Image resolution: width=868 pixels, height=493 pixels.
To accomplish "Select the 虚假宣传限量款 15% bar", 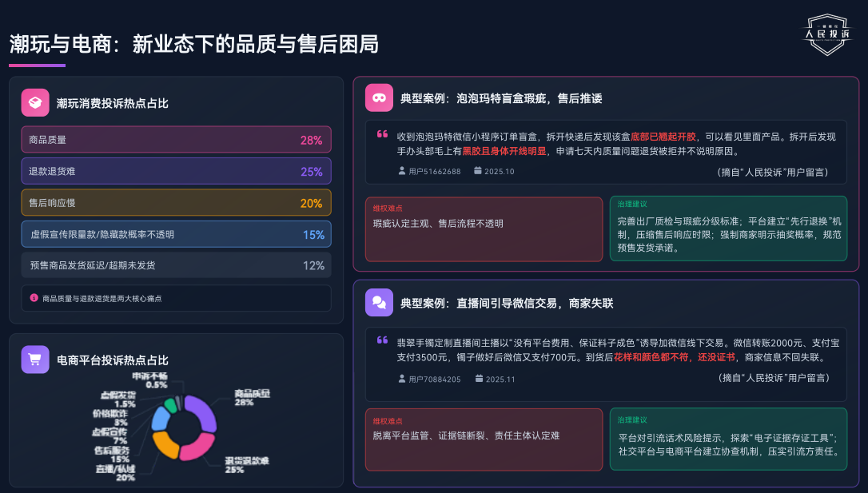I will click(x=176, y=234).
